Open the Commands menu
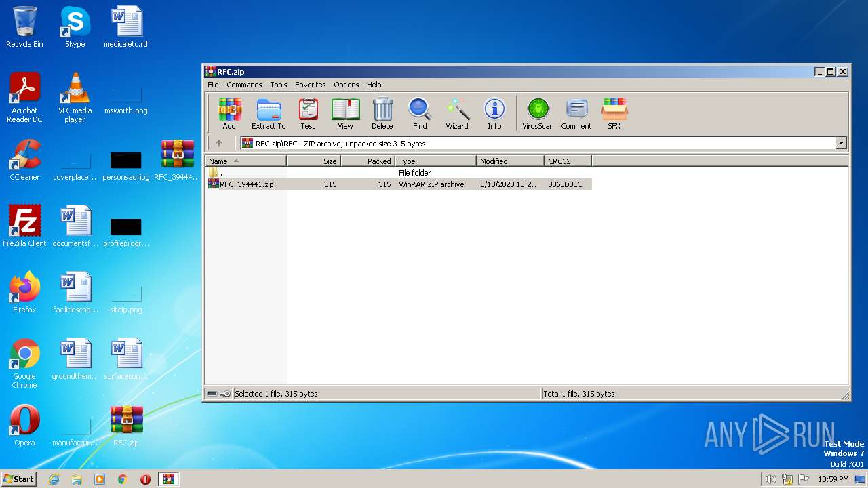Image resolution: width=868 pixels, height=488 pixels. pos(244,85)
